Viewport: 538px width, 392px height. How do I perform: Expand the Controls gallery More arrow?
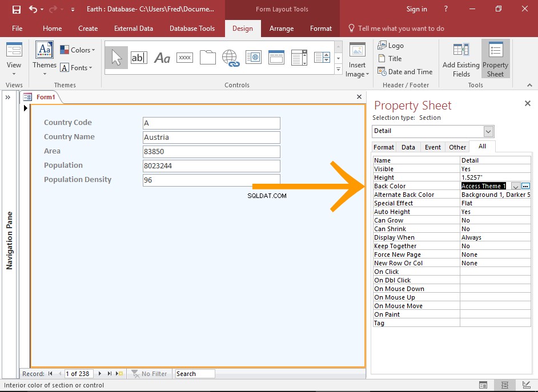[338, 69]
